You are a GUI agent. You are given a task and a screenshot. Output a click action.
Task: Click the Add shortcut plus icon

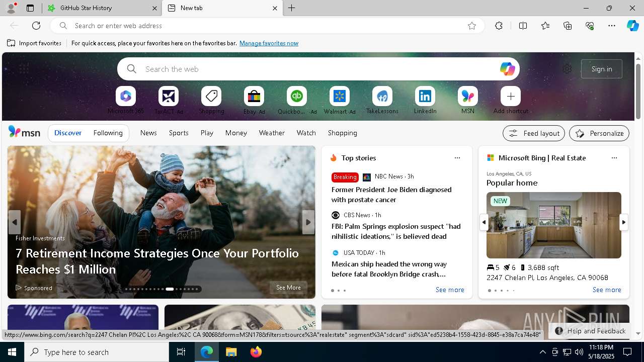511,96
